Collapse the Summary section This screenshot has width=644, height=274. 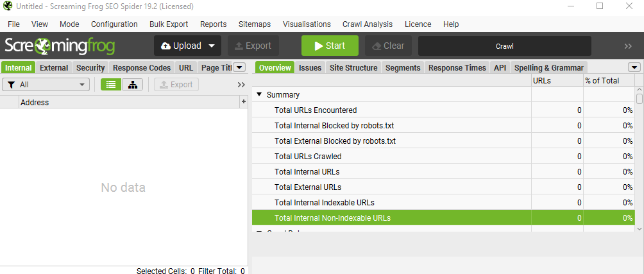pos(259,94)
